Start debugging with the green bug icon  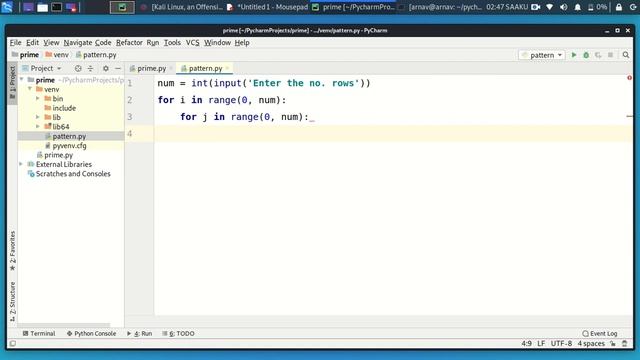click(x=586, y=55)
